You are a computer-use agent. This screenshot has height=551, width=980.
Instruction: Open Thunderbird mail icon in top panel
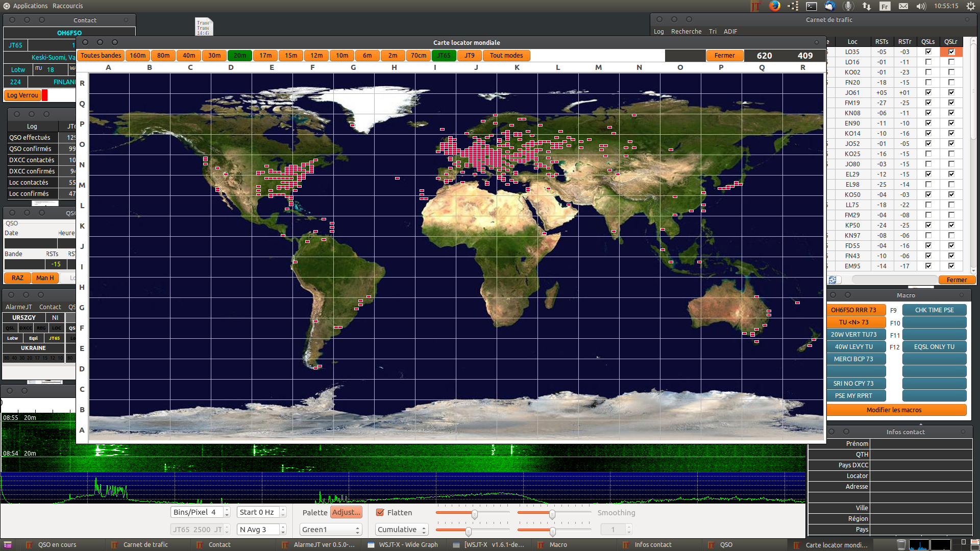tap(829, 6)
